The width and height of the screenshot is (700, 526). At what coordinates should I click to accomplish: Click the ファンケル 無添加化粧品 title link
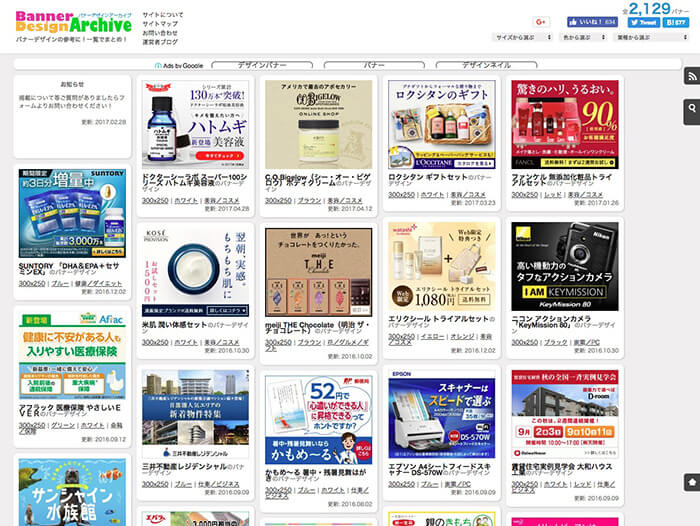561,180
